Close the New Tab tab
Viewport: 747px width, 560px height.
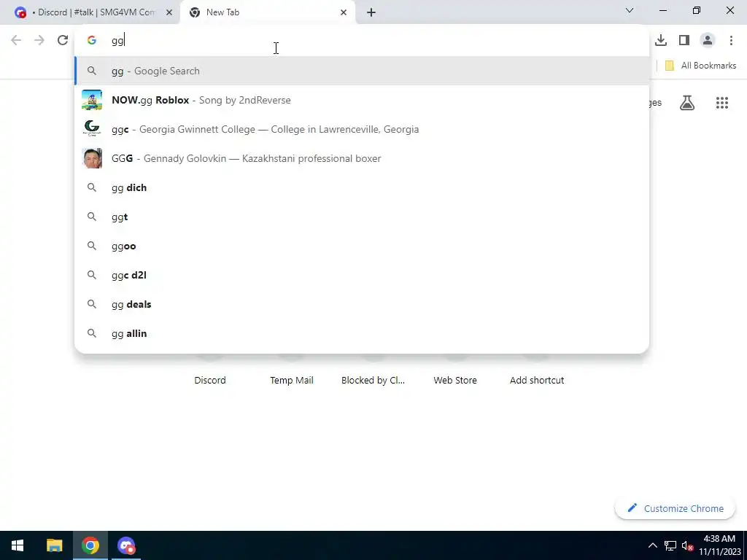344,12
